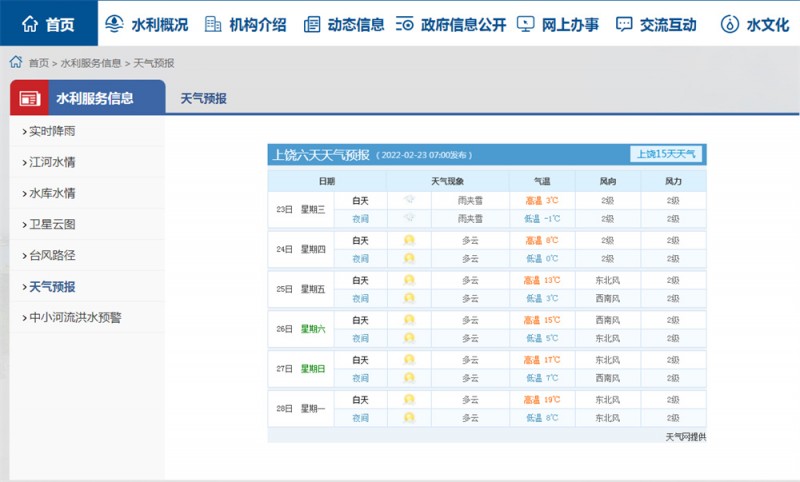Open 卫星云图 in the sidebar
This screenshot has height=482, width=800.
coord(52,224)
